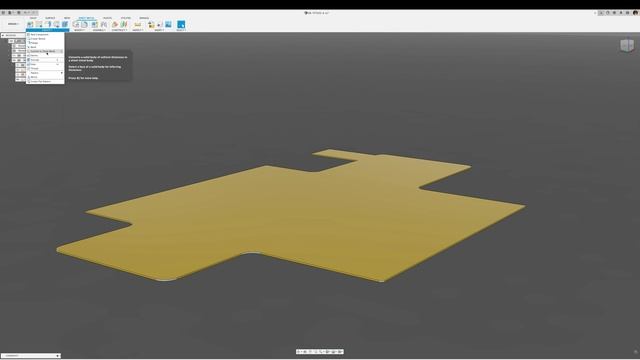The height and width of the screenshot is (360, 640).
Task: Expand the COMMENTS panel
Action: click(58, 356)
